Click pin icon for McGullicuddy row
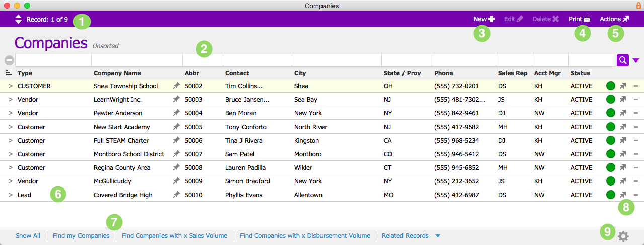This screenshot has height=245, width=644. click(x=176, y=181)
